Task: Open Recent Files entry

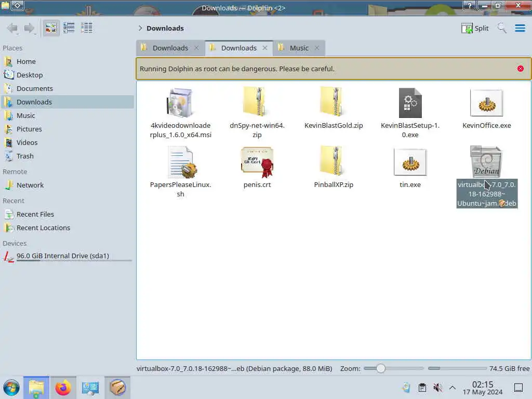Action: click(67, 214)
